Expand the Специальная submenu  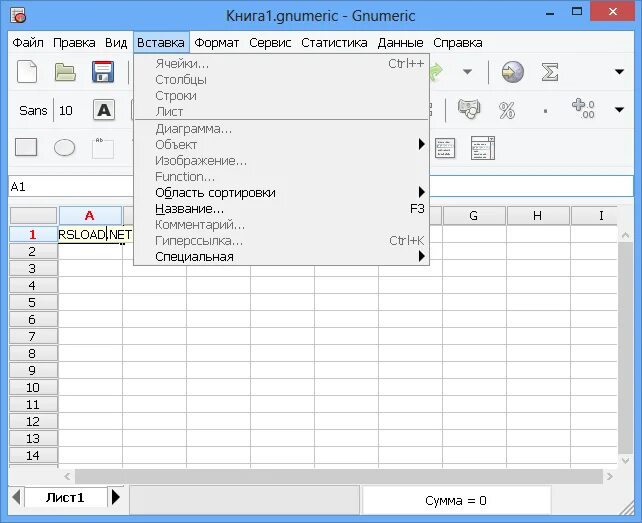click(281, 257)
